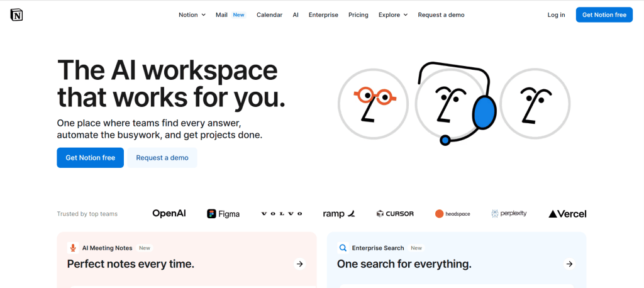This screenshot has width=644, height=288.
Task: Click the Figma logo
Action: coord(223,214)
